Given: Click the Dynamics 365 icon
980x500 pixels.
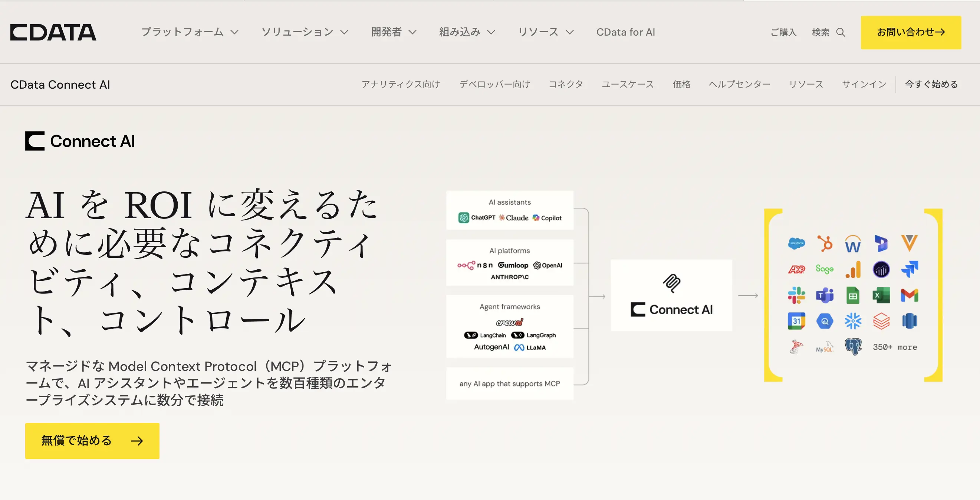Looking at the screenshot, I should 881,244.
